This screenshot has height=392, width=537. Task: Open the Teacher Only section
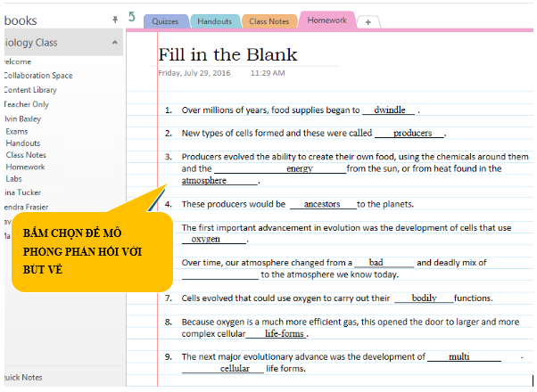[25, 104]
